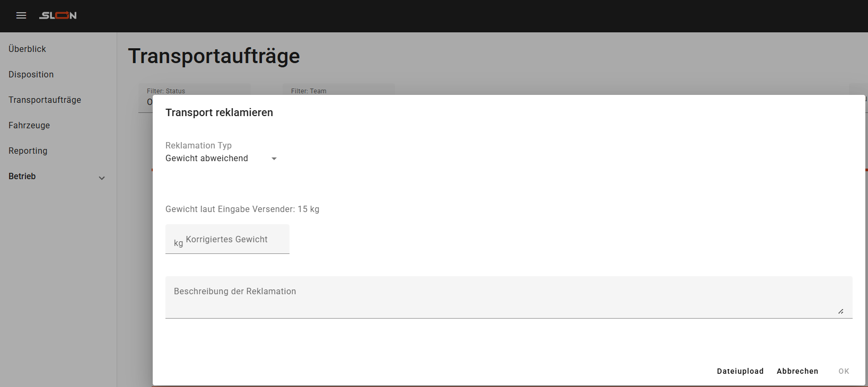Focus the Korrigiertes Gewicht input field

click(x=233, y=240)
